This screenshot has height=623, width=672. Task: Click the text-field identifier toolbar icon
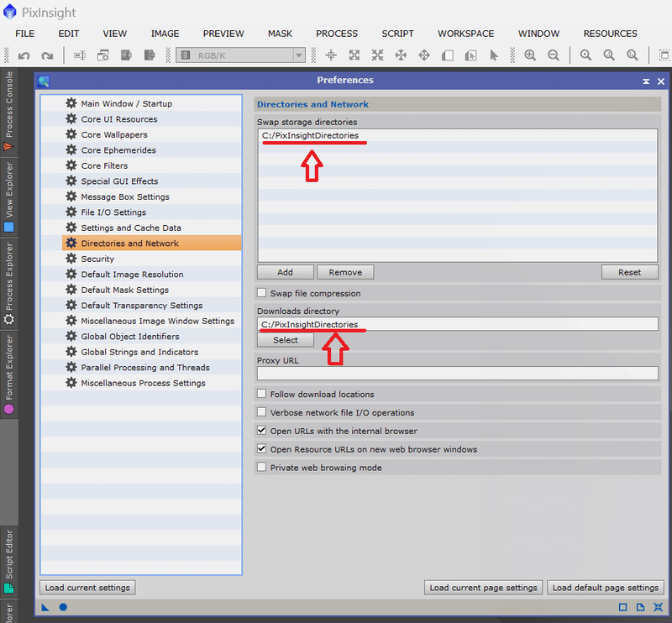coord(80,55)
